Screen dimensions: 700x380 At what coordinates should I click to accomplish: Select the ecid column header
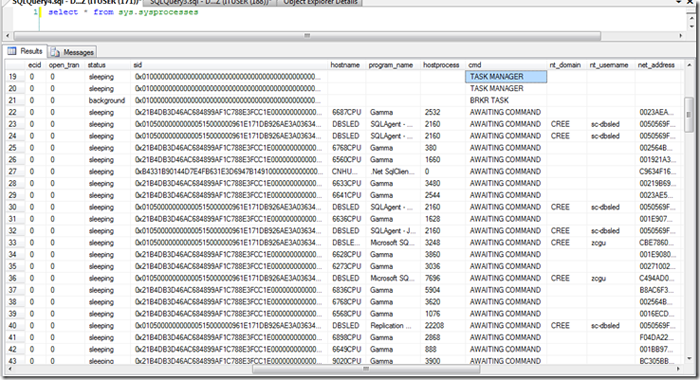(34, 65)
